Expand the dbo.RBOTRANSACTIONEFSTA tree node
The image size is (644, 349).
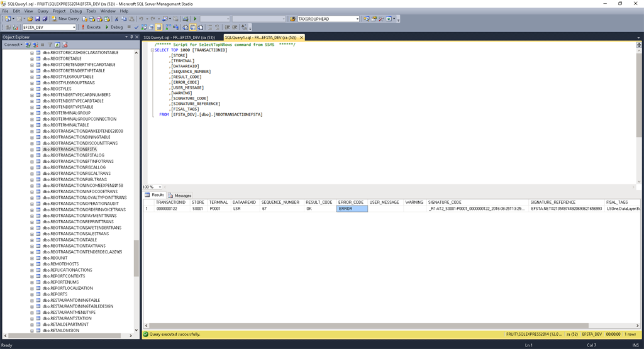point(32,149)
